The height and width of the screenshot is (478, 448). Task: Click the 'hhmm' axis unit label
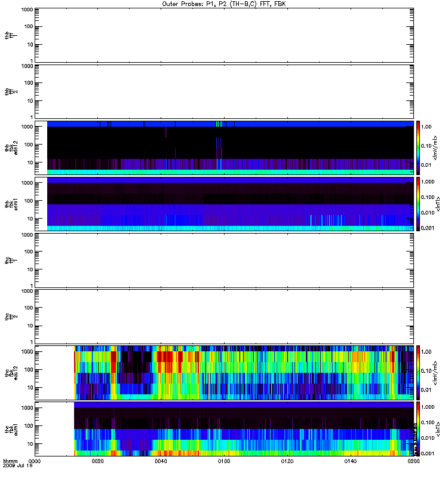point(10,461)
